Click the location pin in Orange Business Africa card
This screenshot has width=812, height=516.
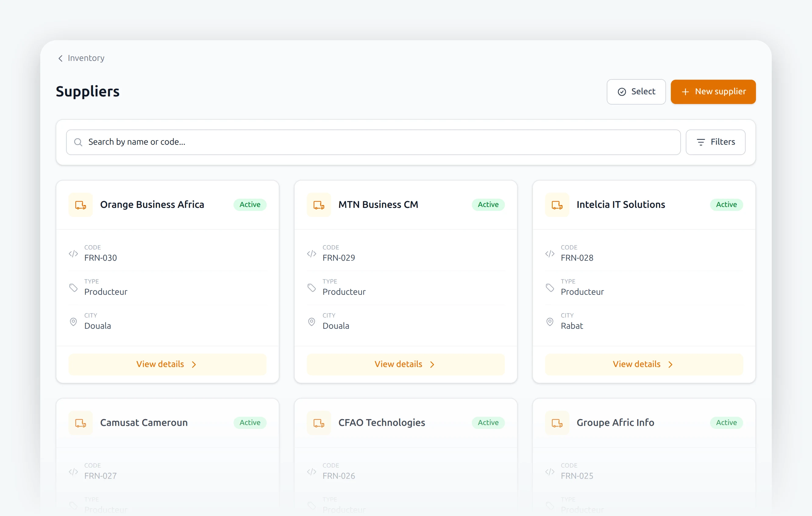pos(73,322)
